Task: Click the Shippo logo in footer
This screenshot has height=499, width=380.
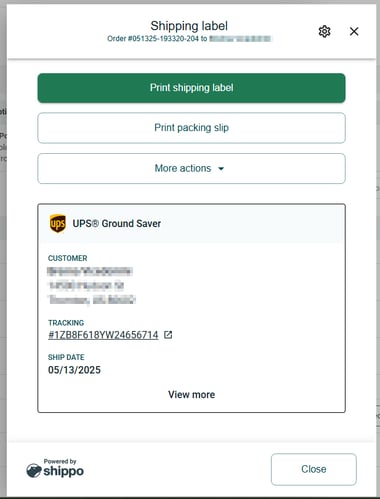Action: coord(55,471)
